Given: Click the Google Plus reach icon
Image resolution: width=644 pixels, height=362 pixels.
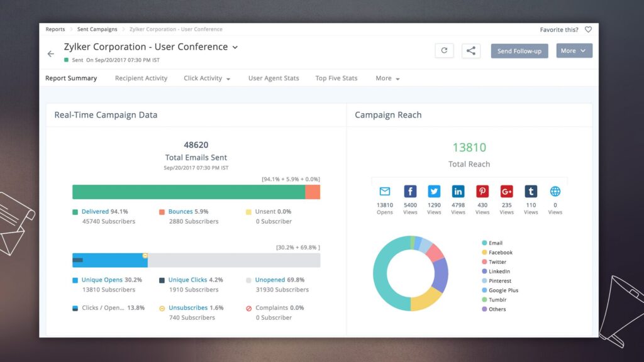Looking at the screenshot, I should click(x=507, y=192).
